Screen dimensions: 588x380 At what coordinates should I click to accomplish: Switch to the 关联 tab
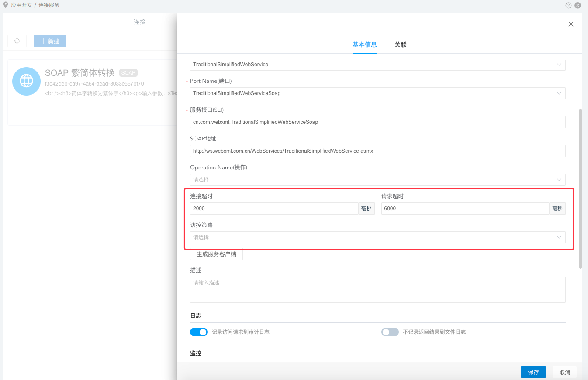400,45
